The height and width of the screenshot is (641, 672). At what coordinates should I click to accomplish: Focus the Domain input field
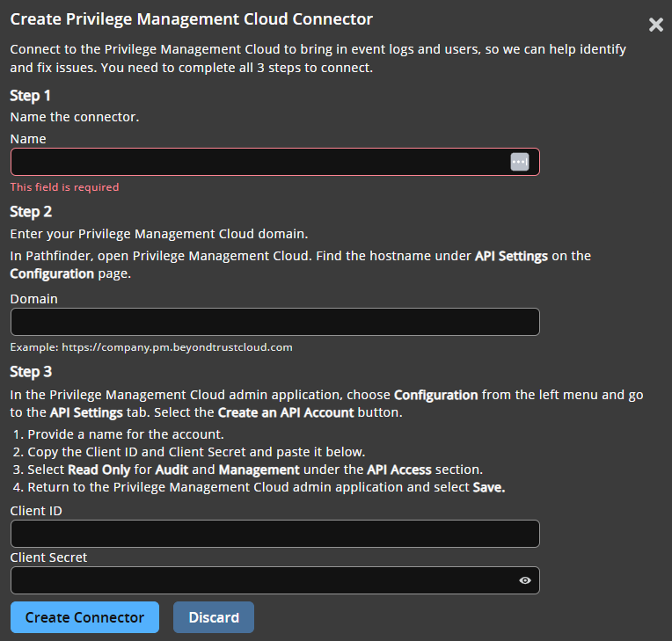pos(274,322)
